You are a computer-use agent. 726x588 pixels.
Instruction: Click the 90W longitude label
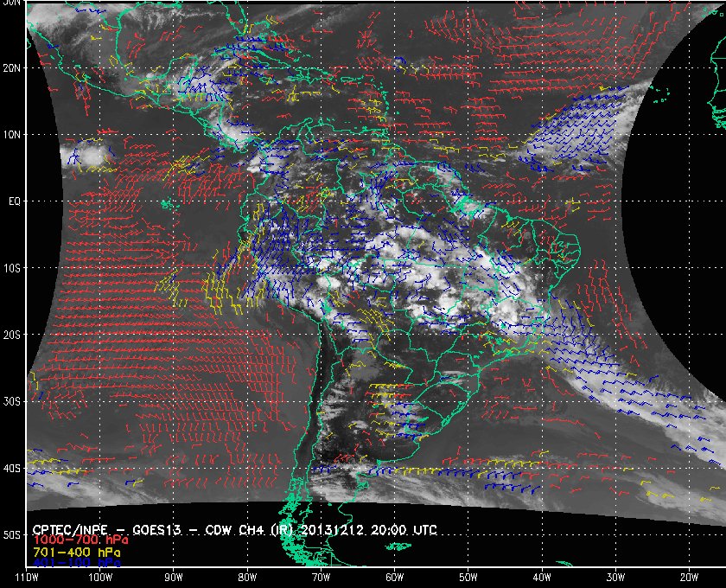(174, 578)
